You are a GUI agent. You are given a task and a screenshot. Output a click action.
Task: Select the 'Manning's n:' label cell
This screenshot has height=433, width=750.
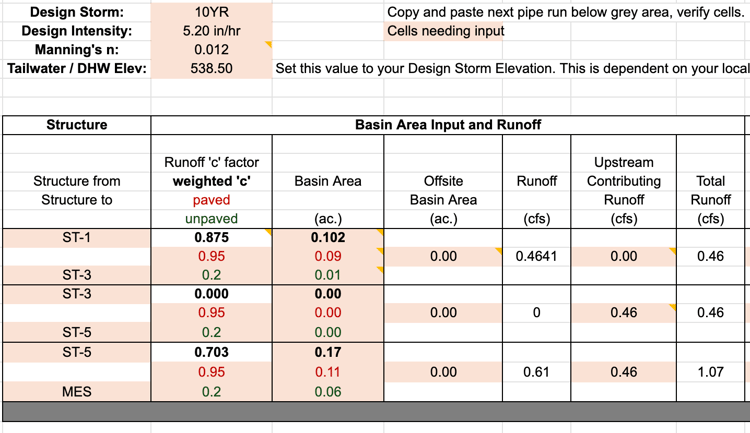77,50
